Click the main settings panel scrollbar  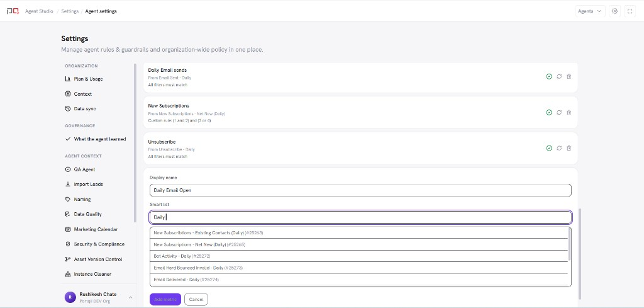(x=580, y=254)
